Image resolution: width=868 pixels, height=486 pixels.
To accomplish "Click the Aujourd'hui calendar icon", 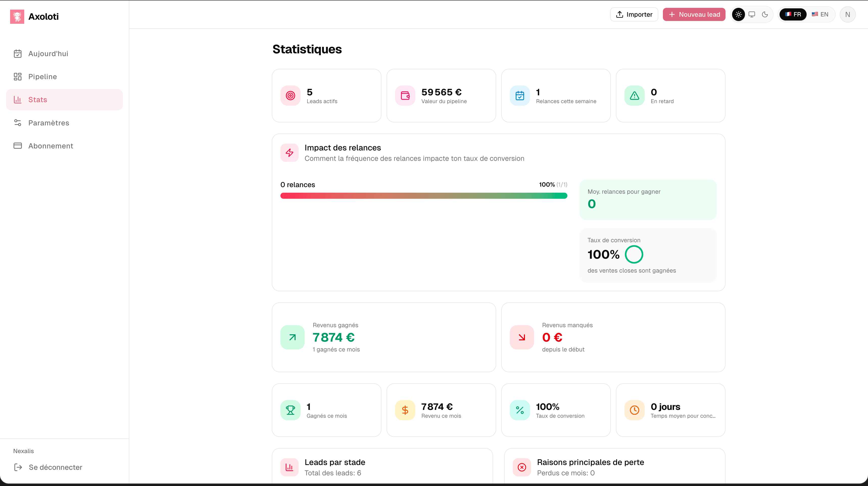I will coord(17,54).
